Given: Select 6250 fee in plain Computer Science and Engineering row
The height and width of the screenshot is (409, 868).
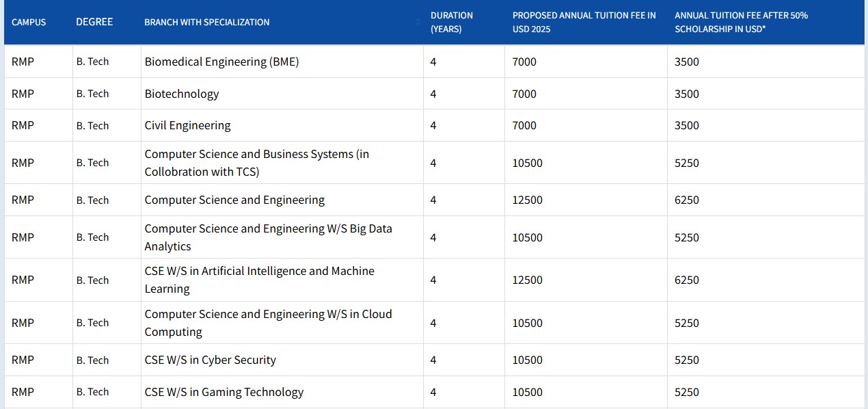Looking at the screenshot, I should point(687,200).
